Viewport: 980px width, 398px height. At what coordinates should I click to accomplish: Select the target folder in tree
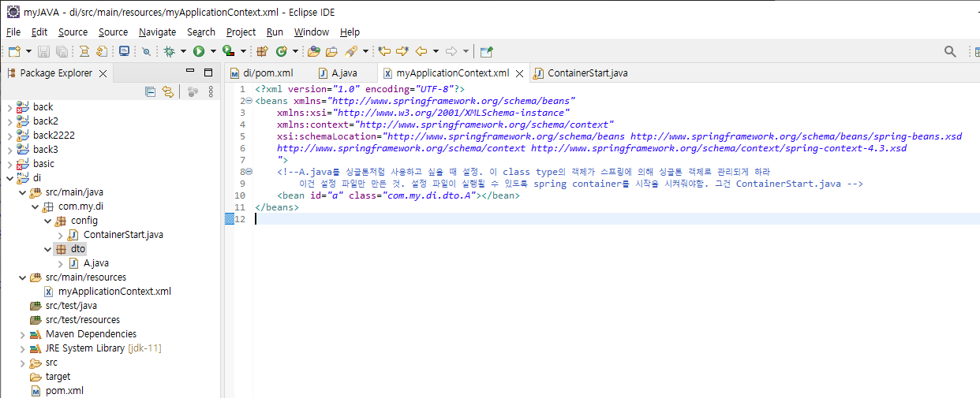[58, 377]
